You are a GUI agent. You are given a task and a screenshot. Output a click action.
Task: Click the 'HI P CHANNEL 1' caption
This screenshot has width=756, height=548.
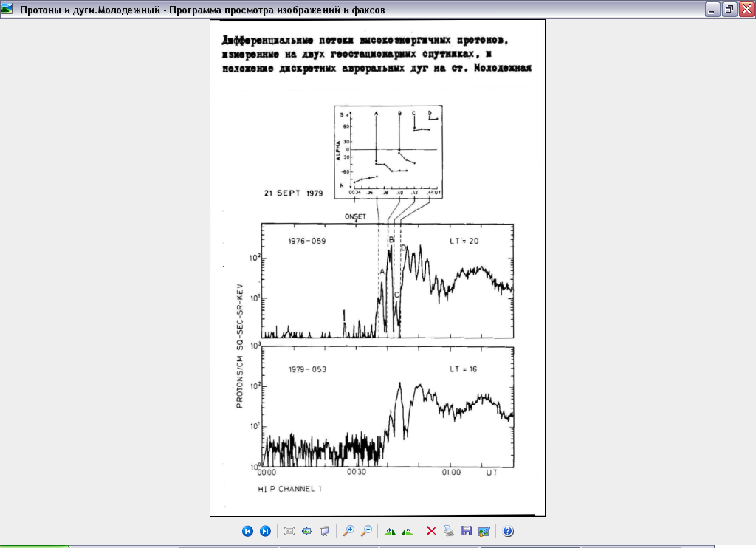coord(289,489)
